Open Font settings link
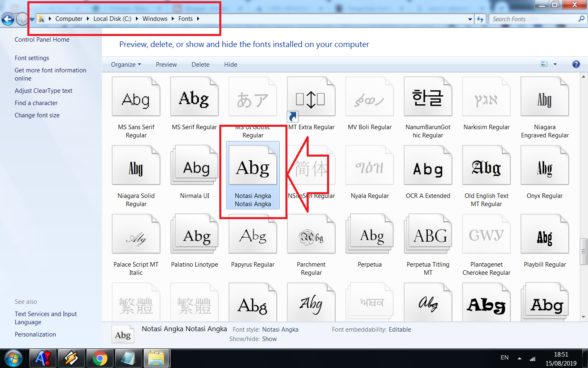Image resolution: width=588 pixels, height=368 pixels. click(32, 58)
